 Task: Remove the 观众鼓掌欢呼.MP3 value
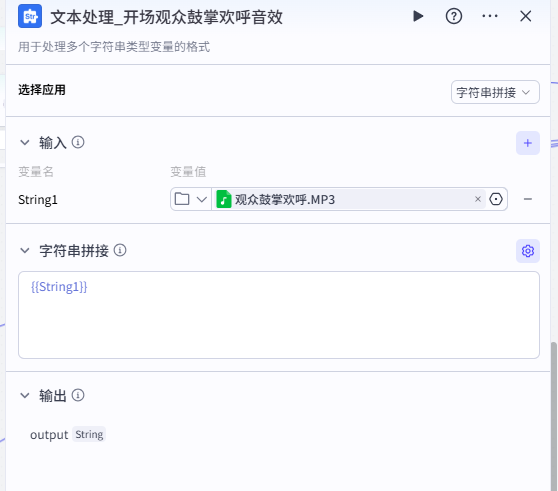tap(478, 199)
